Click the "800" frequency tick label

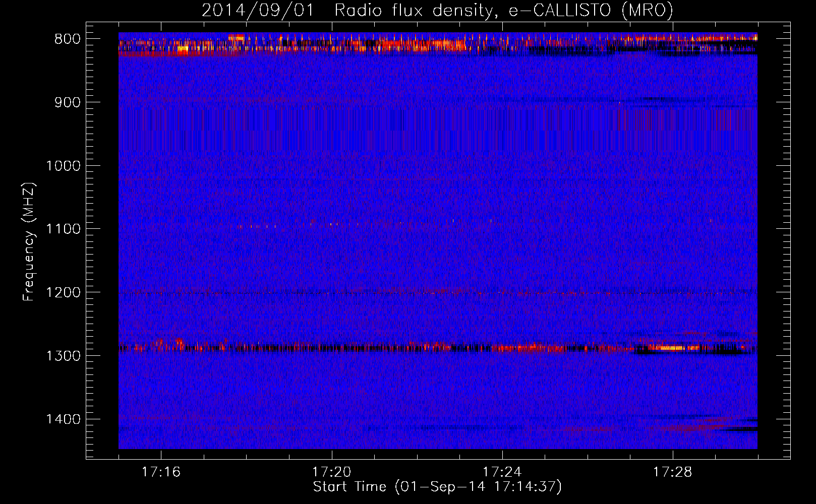(x=67, y=39)
